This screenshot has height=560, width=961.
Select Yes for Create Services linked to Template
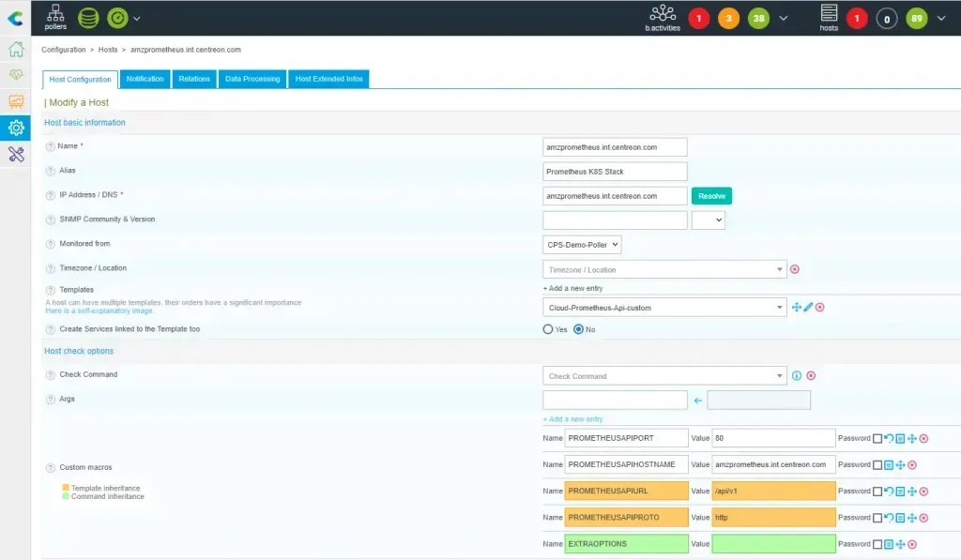pyautogui.click(x=548, y=329)
